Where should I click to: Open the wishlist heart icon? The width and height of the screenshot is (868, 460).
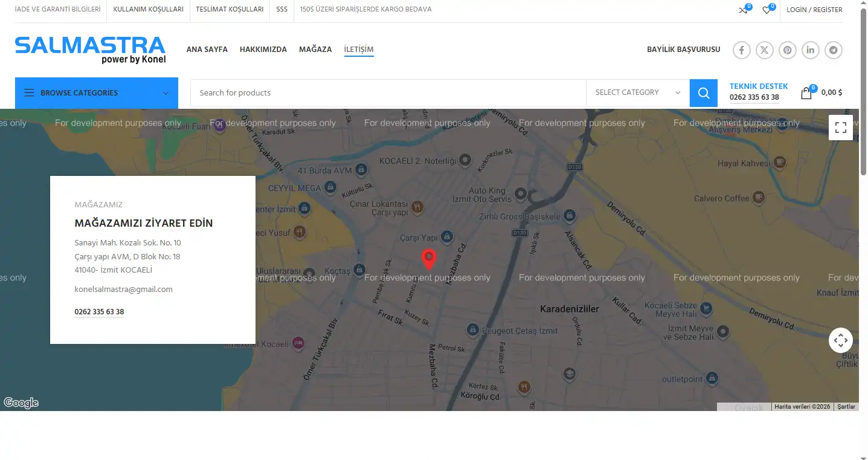(x=767, y=10)
